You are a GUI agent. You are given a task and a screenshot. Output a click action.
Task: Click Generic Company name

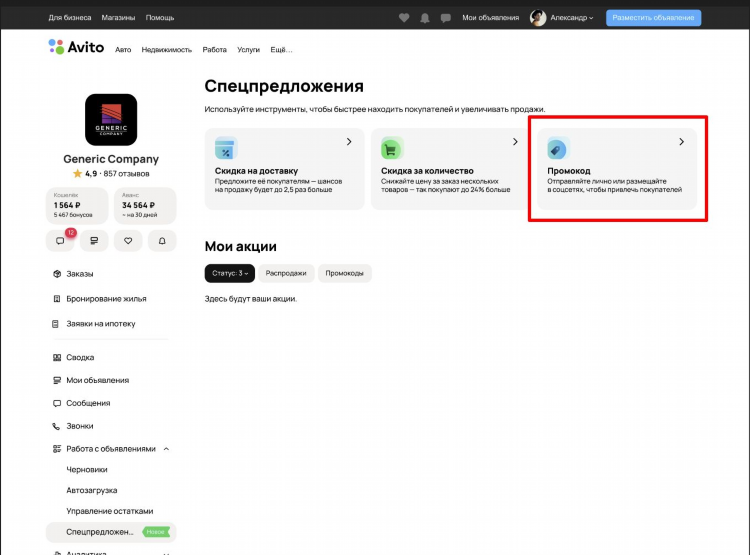[x=111, y=159]
